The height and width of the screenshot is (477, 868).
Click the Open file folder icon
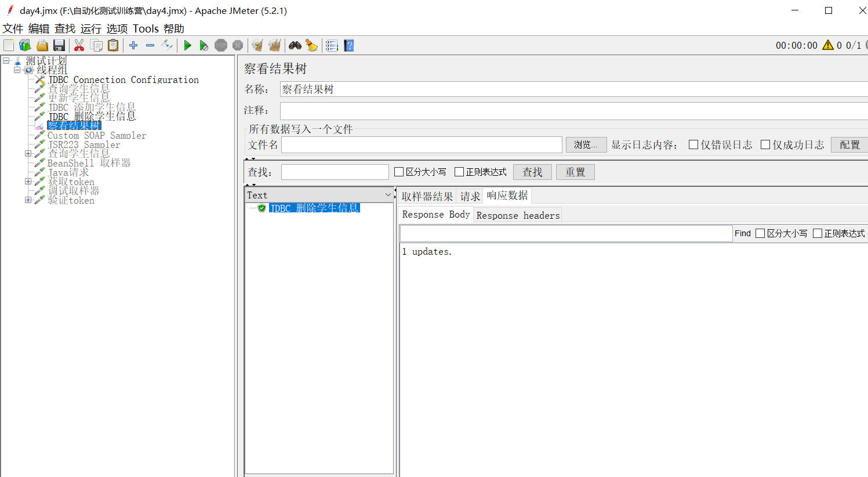tap(42, 45)
